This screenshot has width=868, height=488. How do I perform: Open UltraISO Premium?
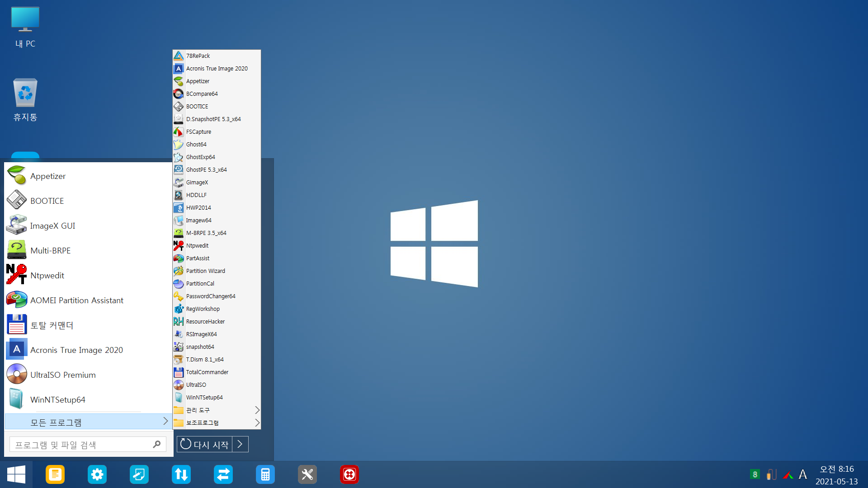(88, 375)
